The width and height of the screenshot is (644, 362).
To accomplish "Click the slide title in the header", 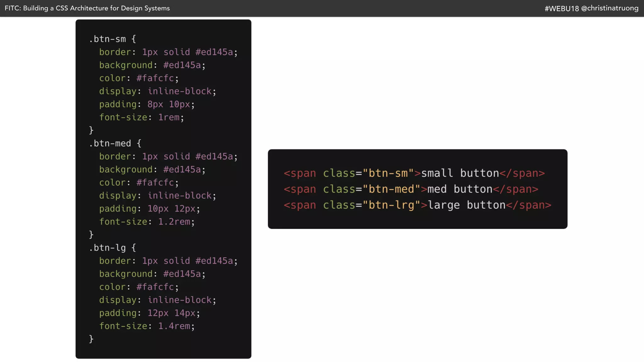I will point(87,8).
